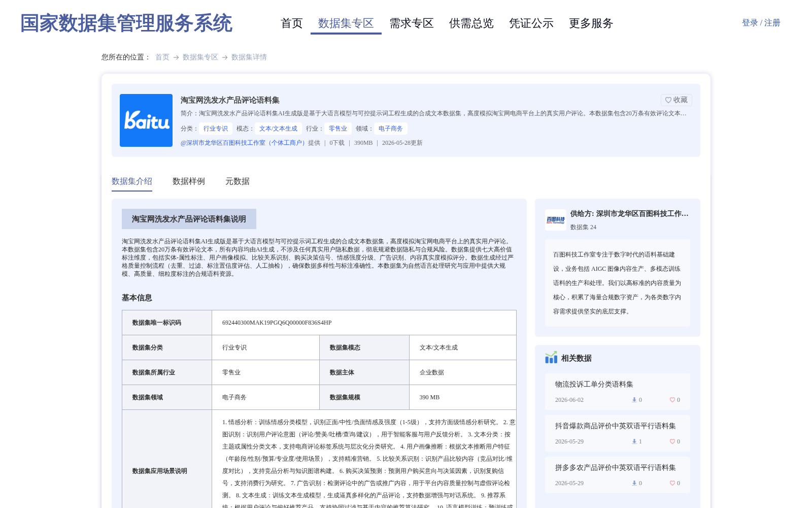Click the supplier 百图科技 logo icon

point(556,220)
